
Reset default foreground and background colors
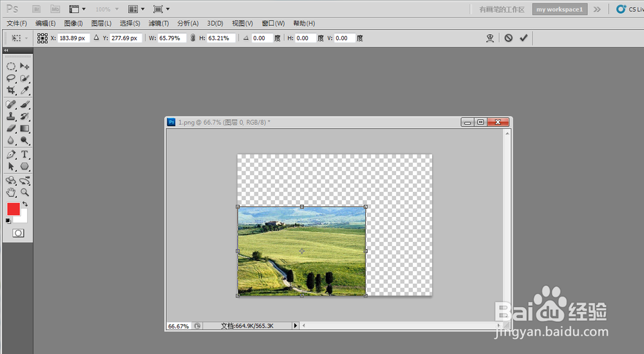point(8,221)
